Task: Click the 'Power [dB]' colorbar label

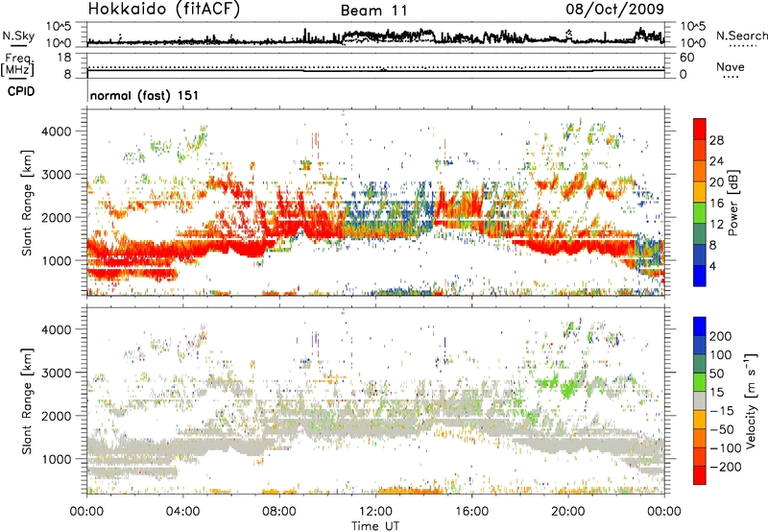Action: pos(732,203)
